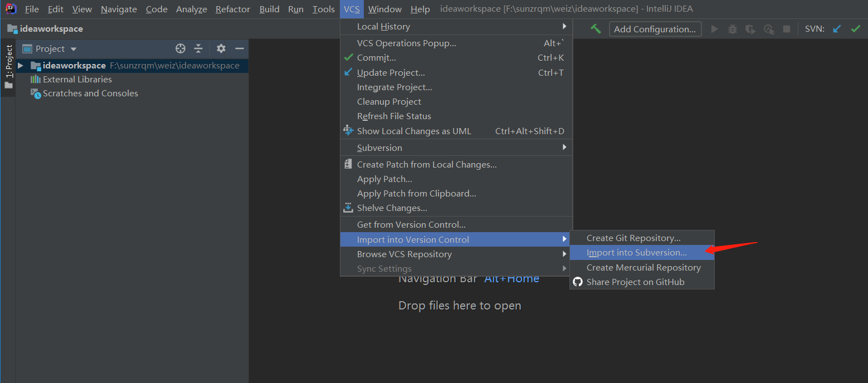Select Create Mercurial Repository option

click(x=642, y=267)
